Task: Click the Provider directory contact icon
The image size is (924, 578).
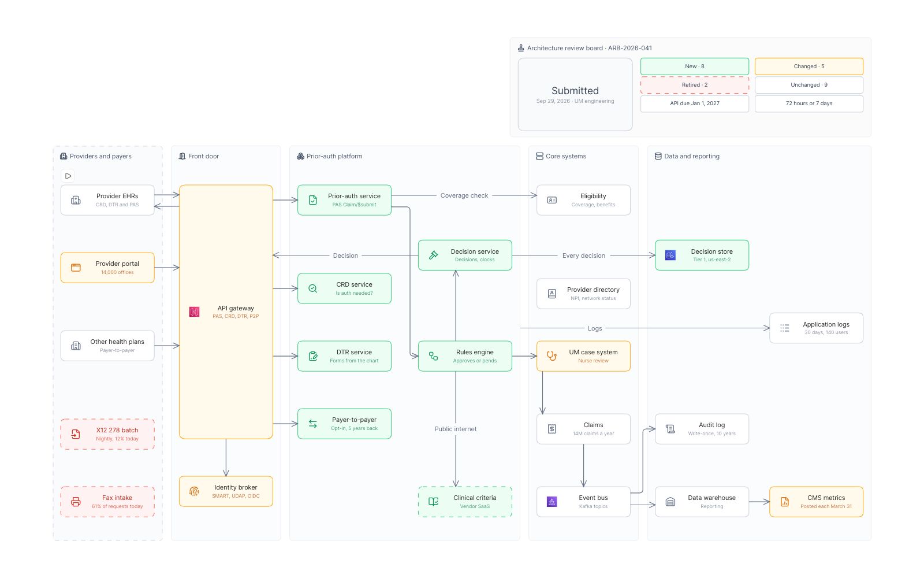Action: click(x=552, y=294)
